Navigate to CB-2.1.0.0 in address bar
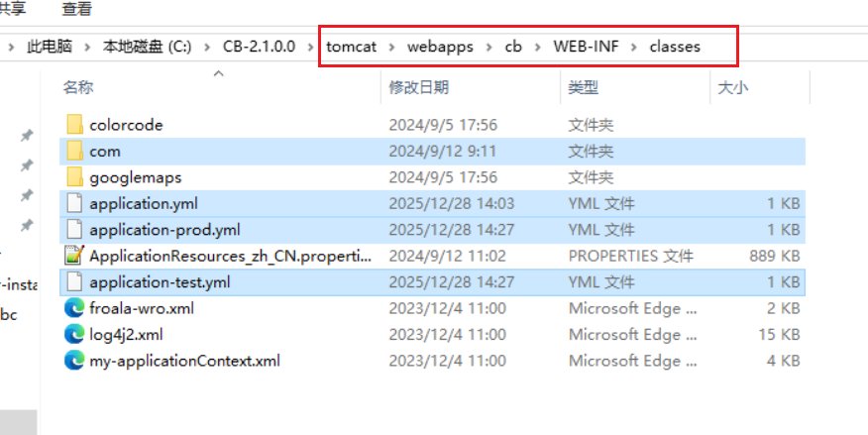This screenshot has height=435, width=868. coord(259,47)
